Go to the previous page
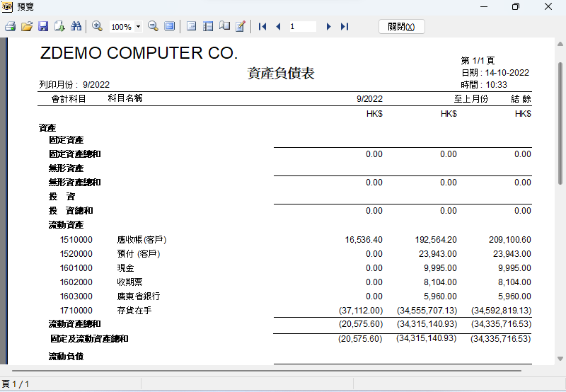 (278, 26)
